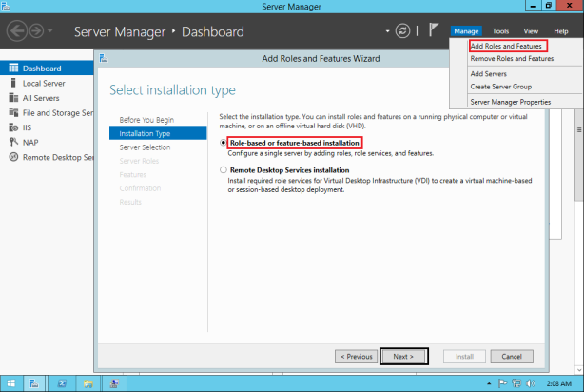Click the Server Manager title bar icon
Screen dimensions: 584x392
[6, 7]
